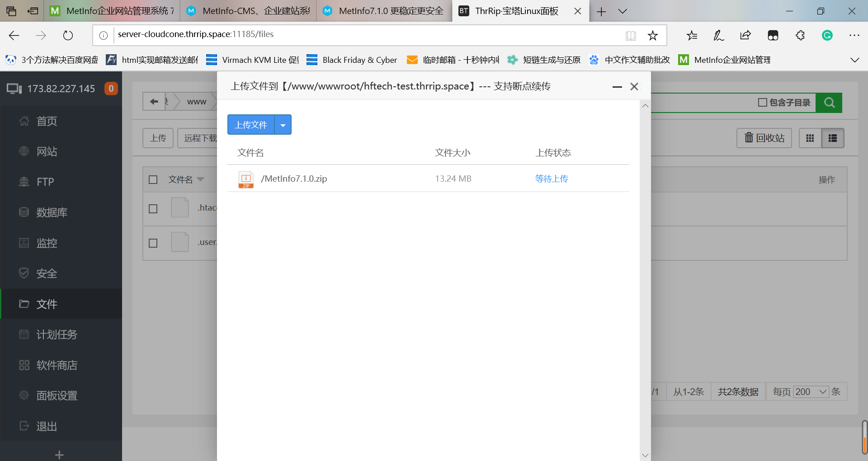
Task: Minimize the upload dialog with the dash icon
Action: (x=617, y=86)
